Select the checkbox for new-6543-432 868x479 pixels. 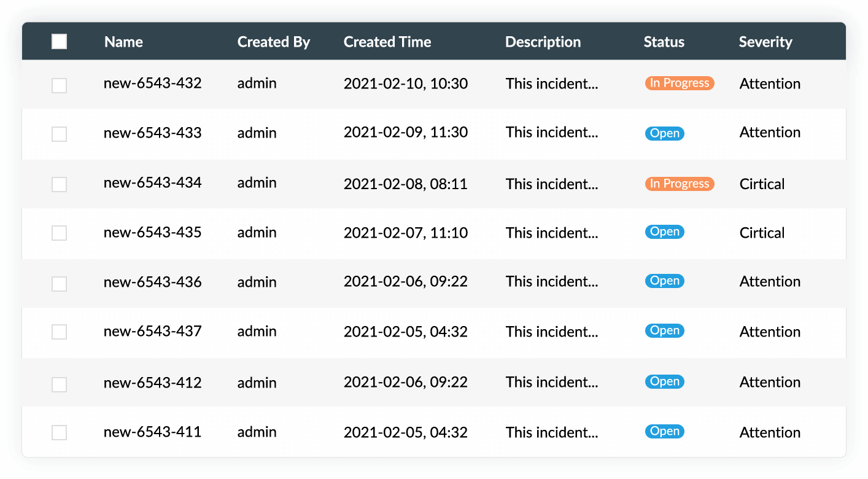pyautogui.click(x=60, y=86)
